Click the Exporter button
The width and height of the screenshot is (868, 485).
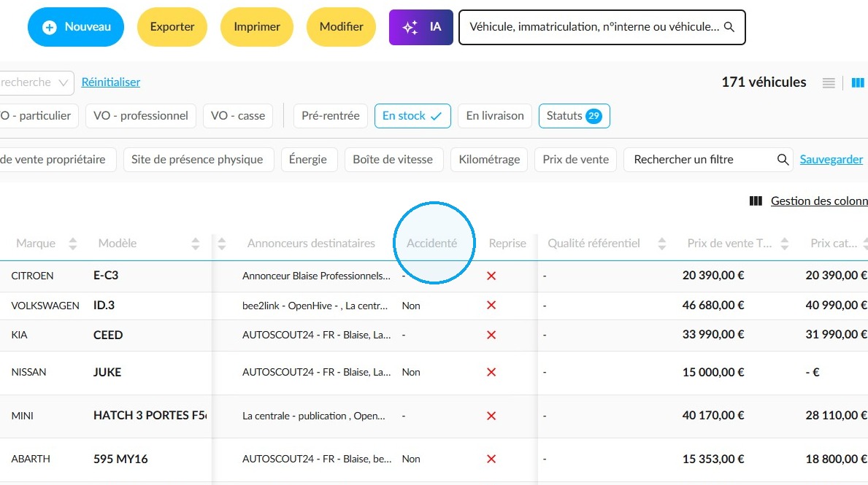point(172,27)
